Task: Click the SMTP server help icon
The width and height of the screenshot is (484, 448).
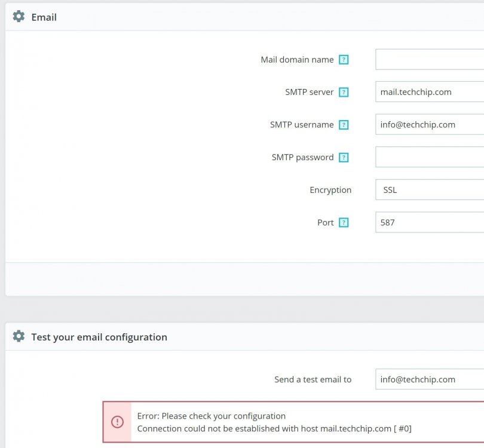Action: pos(344,92)
